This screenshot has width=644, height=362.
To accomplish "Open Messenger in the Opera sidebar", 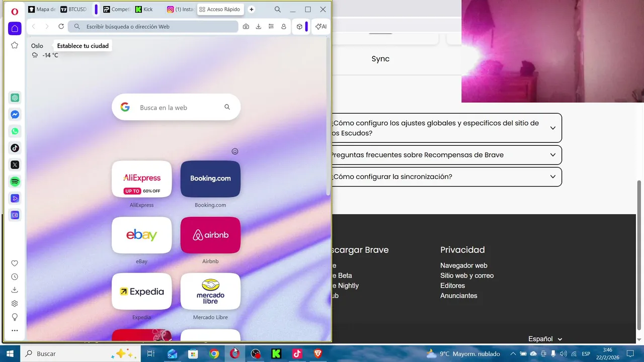I will [x=15, y=115].
